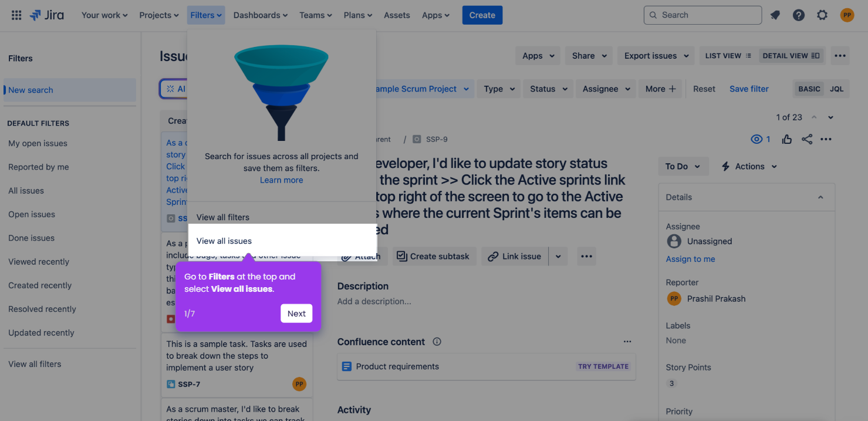This screenshot has width=868, height=421.
Task: Click the Next button on the onboarding tooltip
Action: (x=296, y=313)
